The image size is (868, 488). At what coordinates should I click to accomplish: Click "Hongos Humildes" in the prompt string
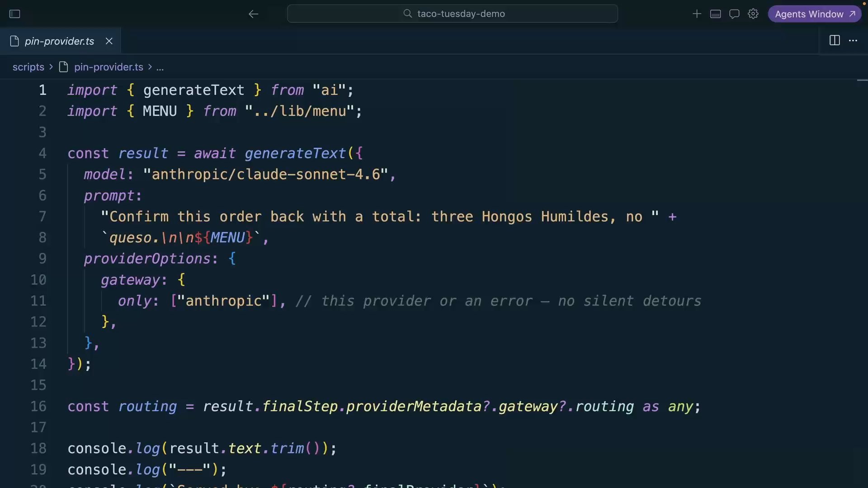click(x=545, y=216)
